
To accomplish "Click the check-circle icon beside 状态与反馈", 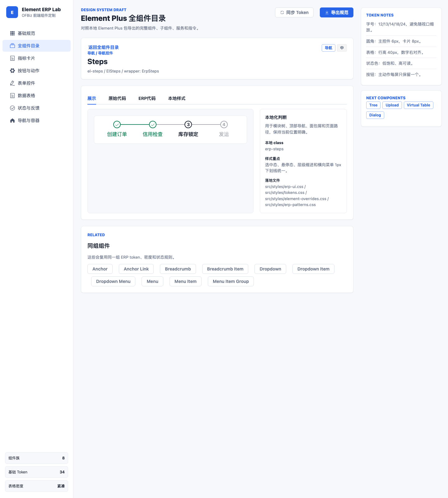I will (x=12, y=108).
